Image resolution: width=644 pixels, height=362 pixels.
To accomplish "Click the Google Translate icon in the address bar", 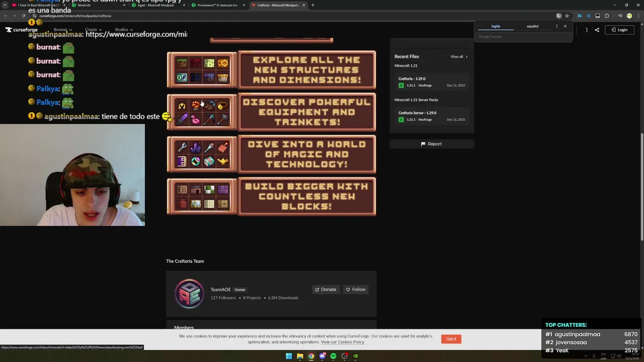I will coord(558,16).
